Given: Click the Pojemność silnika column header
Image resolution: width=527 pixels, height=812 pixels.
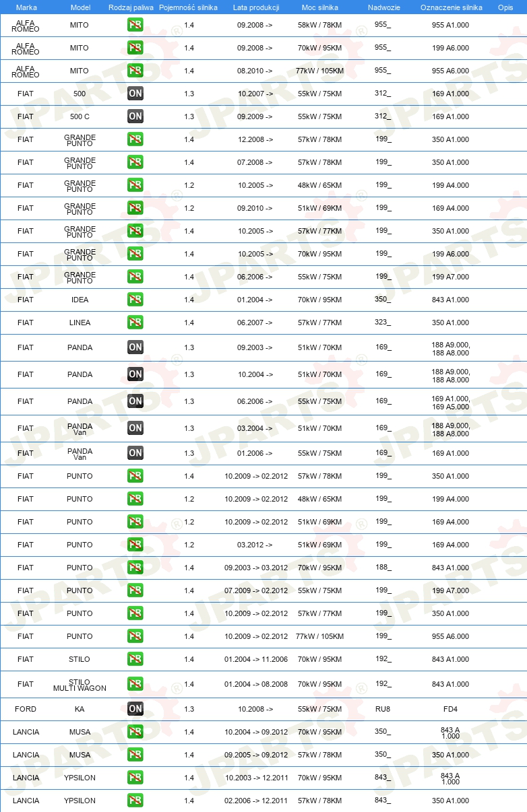Looking at the screenshot, I should click(x=189, y=7).
